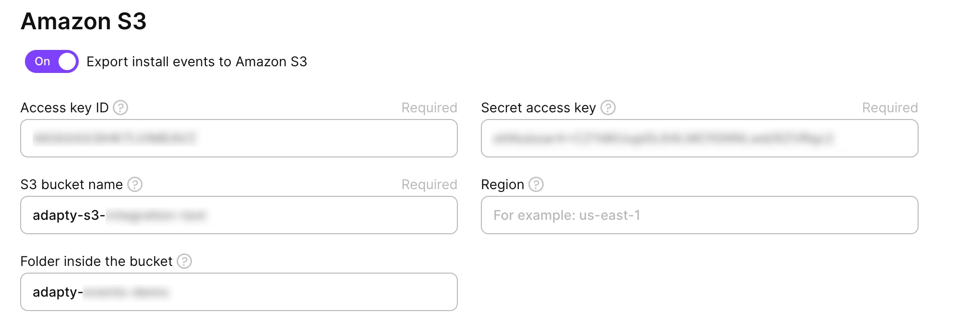Turn off the Amazon S3 export toggle
Image resolution: width=980 pixels, height=336 pixels.
tap(52, 61)
